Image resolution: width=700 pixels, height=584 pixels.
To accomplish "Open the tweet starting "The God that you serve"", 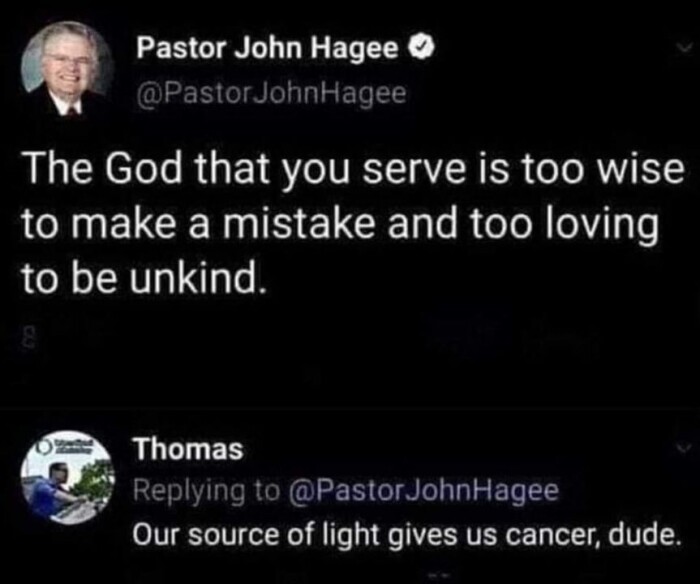I will coord(353,225).
